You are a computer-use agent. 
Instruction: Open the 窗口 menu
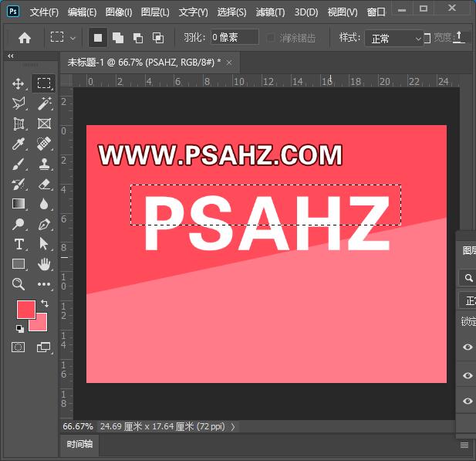376,12
